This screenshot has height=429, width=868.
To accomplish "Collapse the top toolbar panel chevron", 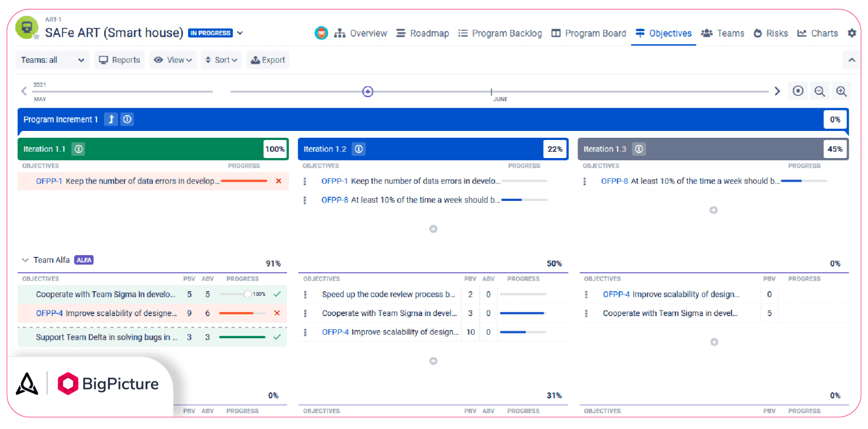I will [852, 60].
